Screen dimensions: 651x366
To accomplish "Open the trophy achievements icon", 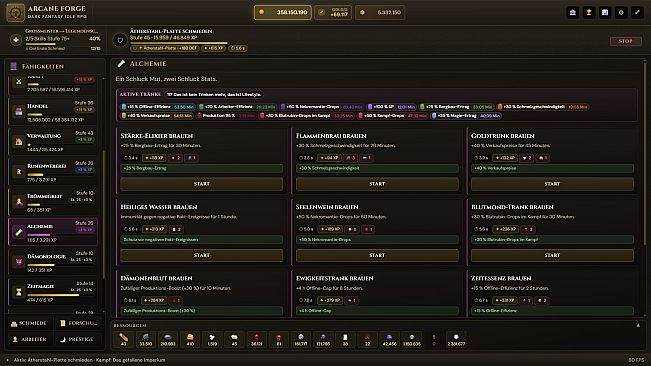I will pyautogui.click(x=589, y=12).
